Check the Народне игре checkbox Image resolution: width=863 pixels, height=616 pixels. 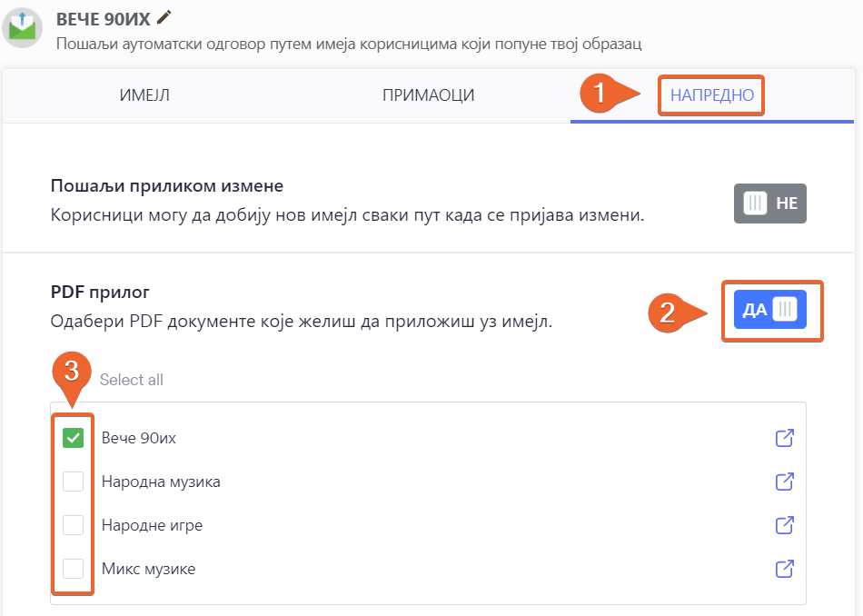pos(73,525)
